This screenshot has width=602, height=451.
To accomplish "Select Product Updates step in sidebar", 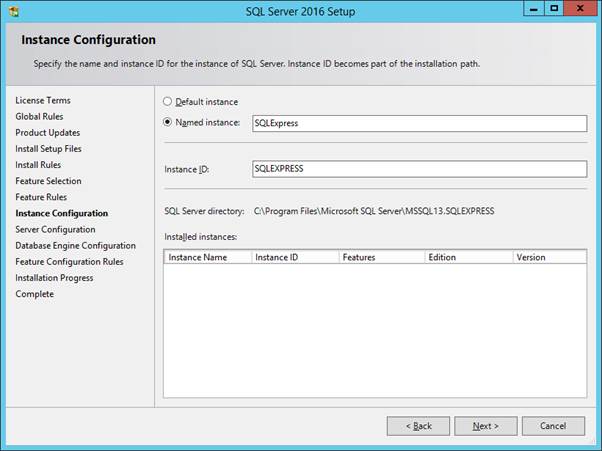I will point(48,132).
